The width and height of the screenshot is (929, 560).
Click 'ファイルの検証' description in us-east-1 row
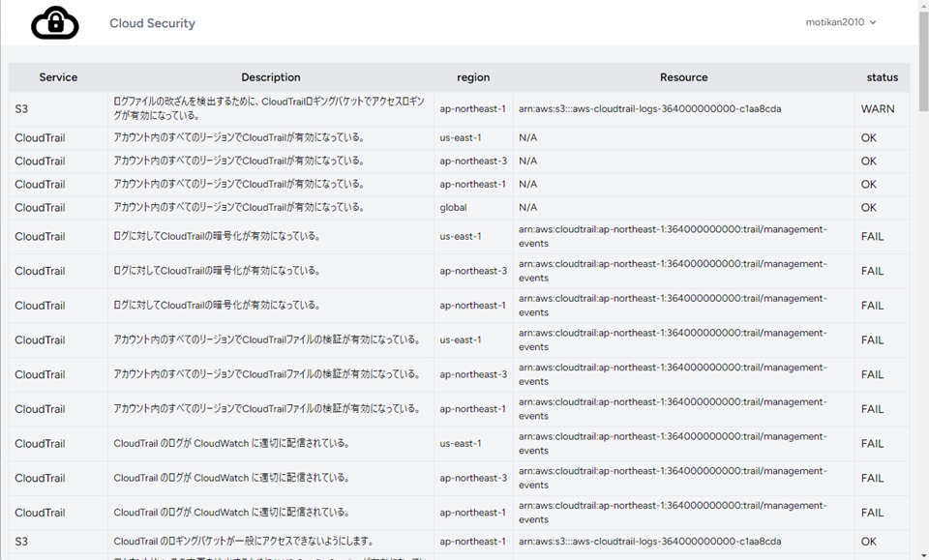267,339
